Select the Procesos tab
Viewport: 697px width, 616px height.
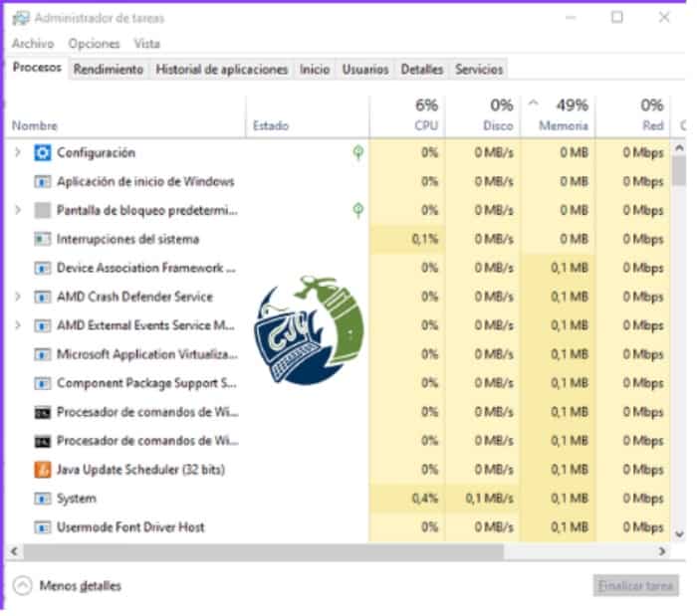tap(37, 68)
